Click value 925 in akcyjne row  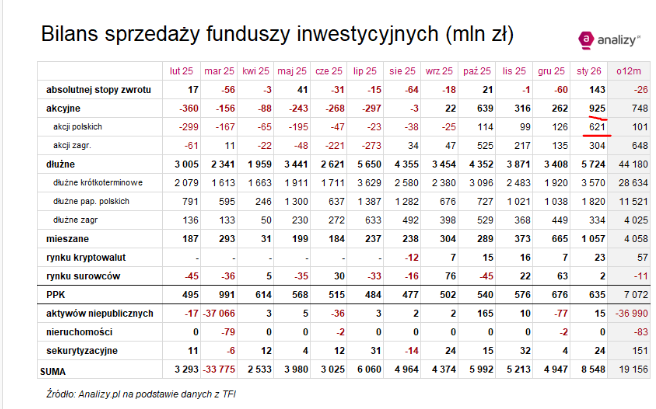[597, 109]
